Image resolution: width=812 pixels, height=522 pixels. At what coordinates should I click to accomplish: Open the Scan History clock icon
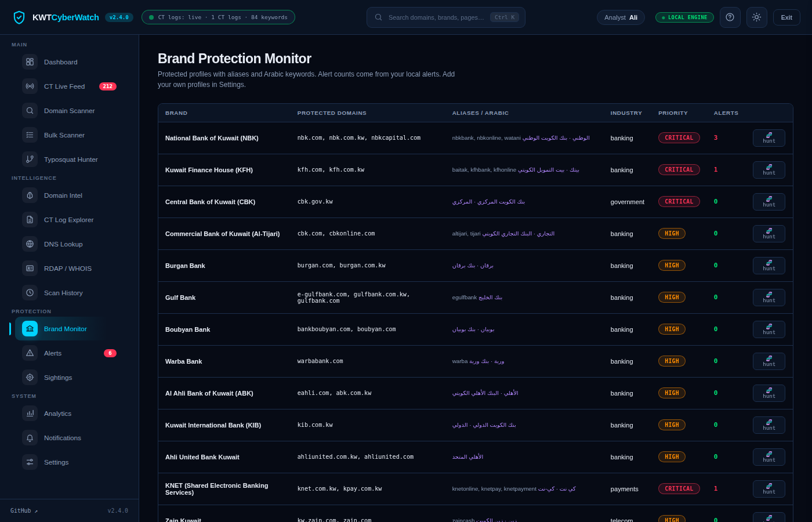coord(30,293)
